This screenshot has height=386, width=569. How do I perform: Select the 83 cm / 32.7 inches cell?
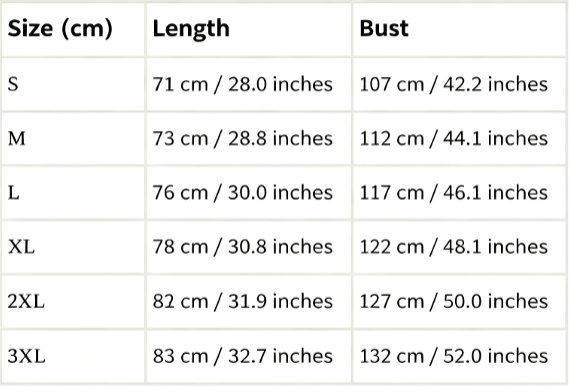pos(249,356)
